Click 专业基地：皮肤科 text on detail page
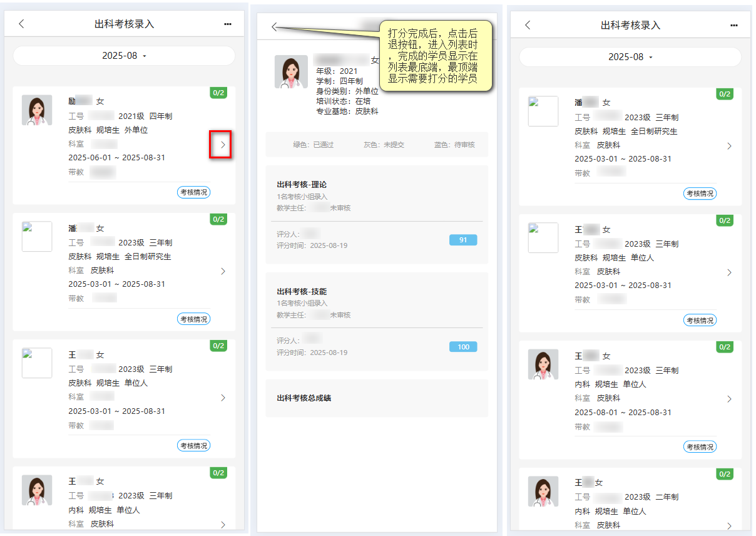Viewport: 756px width, 536px height. 347,111
